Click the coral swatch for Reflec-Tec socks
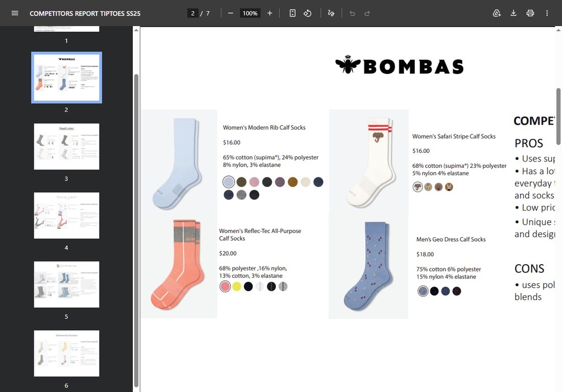 point(225,287)
